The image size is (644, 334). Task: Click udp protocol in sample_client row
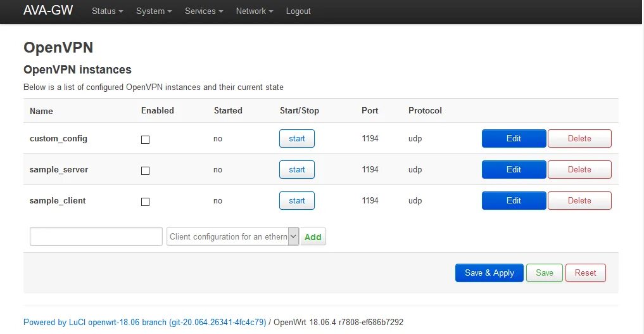pos(415,201)
